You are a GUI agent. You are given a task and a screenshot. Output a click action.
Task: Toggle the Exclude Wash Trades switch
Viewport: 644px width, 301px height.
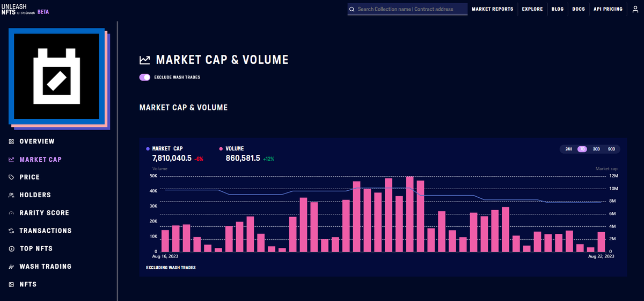(x=145, y=77)
